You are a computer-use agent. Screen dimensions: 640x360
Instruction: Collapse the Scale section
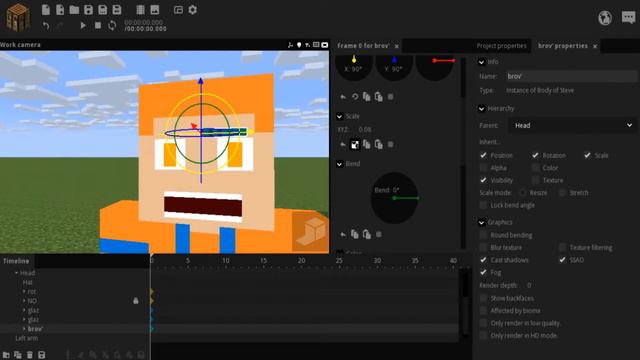coord(340,116)
